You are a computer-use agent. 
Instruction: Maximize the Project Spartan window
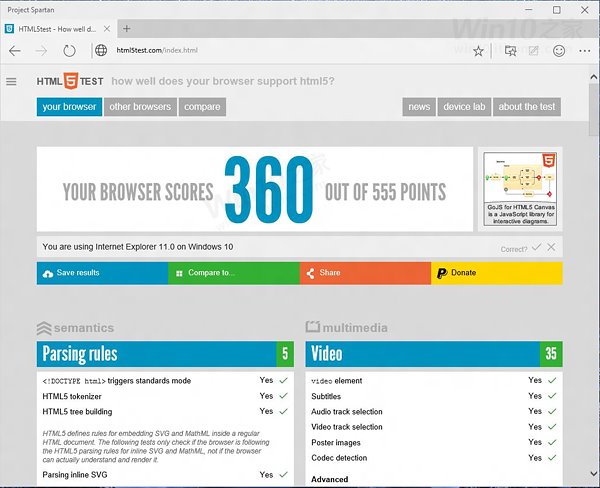click(x=557, y=10)
